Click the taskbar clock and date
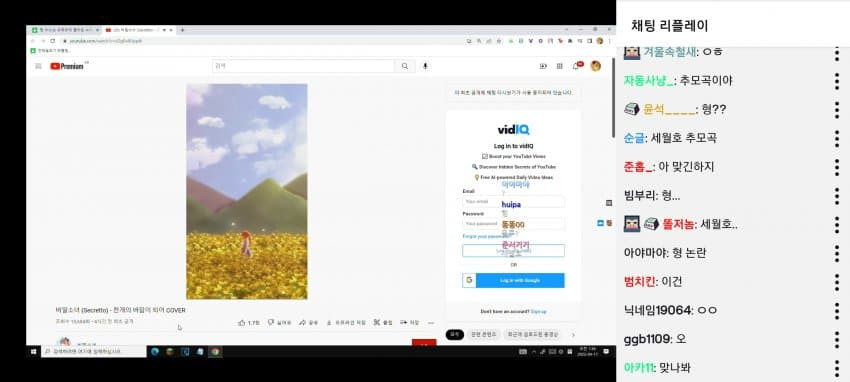This screenshot has width=850, height=382. 588,352
